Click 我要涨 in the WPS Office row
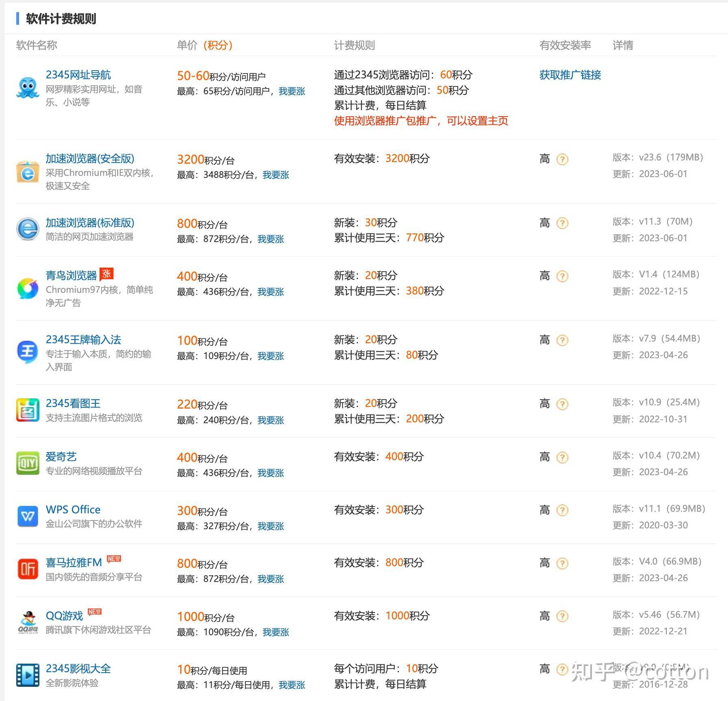This screenshot has height=701, width=728. click(x=271, y=526)
